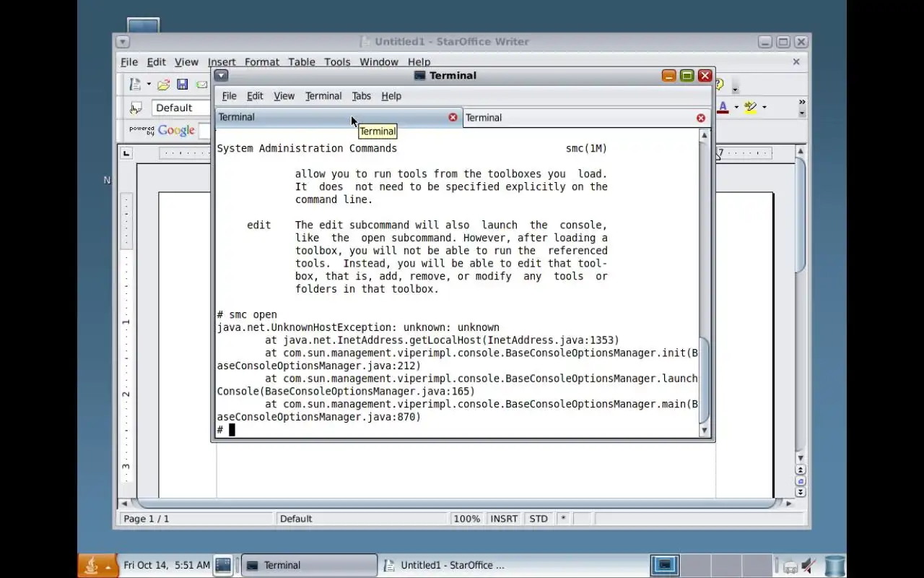Open the StarOffice Format menu
The height and width of the screenshot is (578, 924).
(x=262, y=62)
